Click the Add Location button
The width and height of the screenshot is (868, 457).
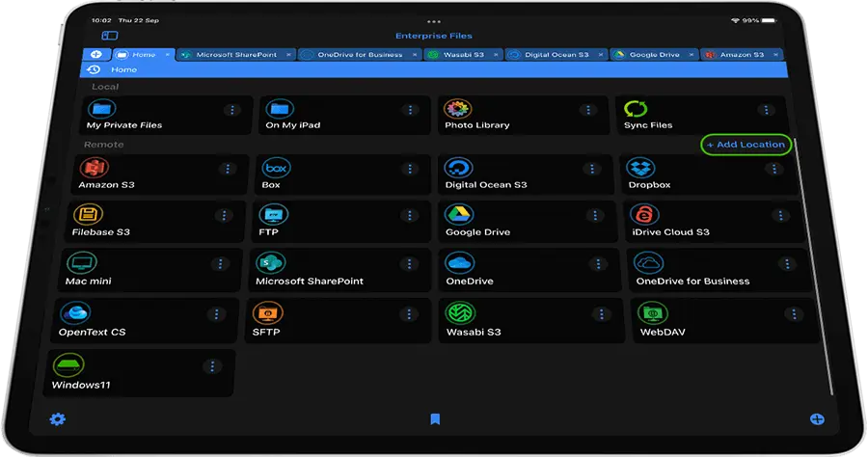746,145
